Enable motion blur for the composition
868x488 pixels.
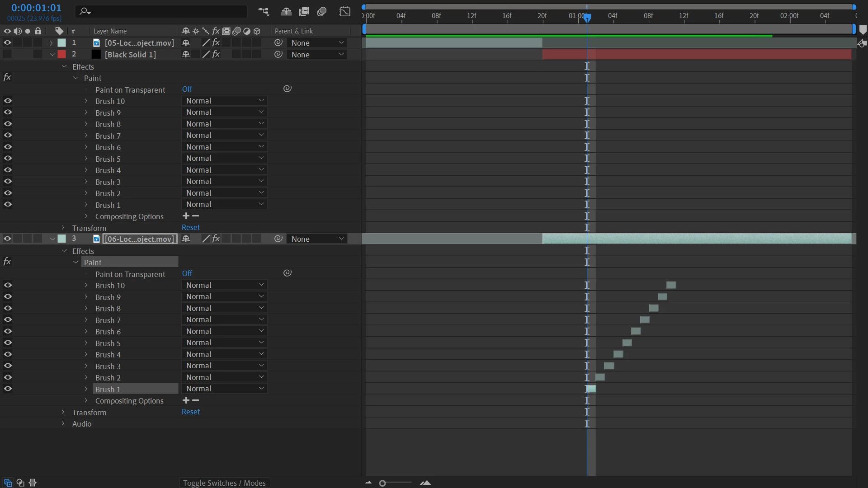(x=322, y=11)
